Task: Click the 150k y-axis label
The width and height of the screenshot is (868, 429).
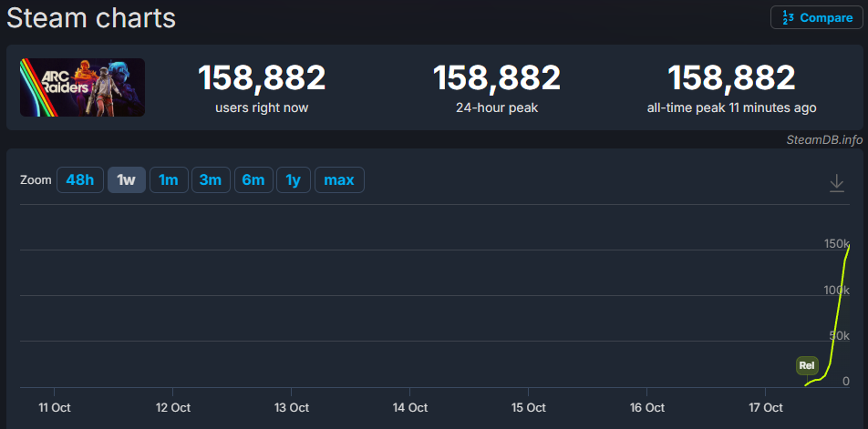Action: [836, 243]
